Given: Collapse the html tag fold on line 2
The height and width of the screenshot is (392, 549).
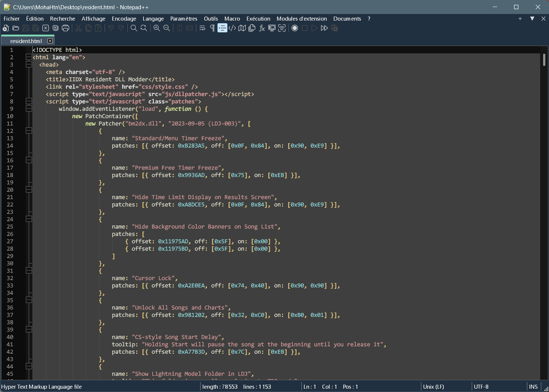Looking at the screenshot, I should (29, 57).
